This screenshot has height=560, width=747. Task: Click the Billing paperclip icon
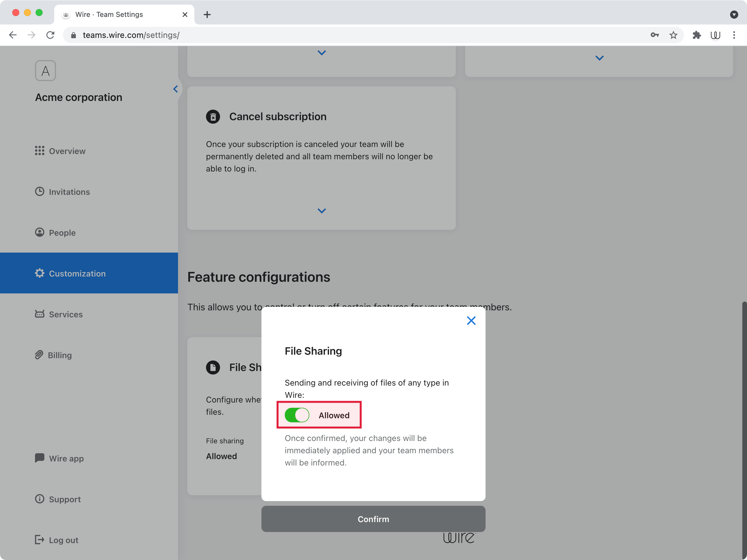click(x=39, y=355)
